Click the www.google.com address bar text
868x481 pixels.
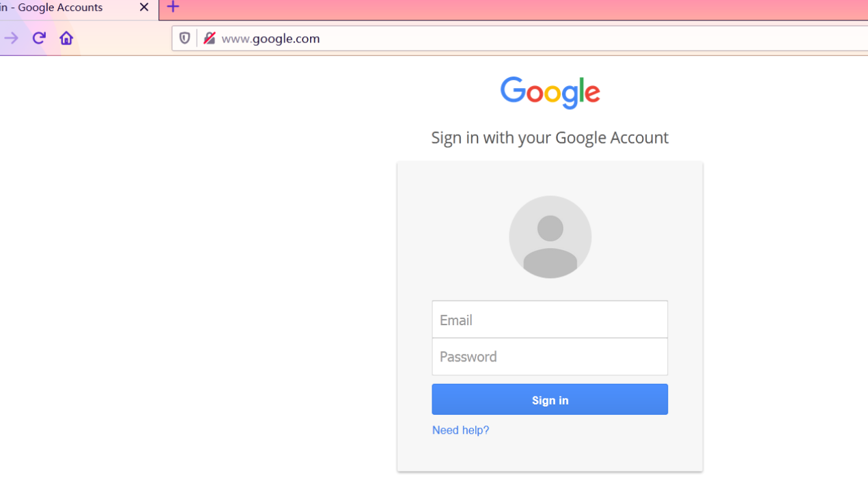coord(270,38)
